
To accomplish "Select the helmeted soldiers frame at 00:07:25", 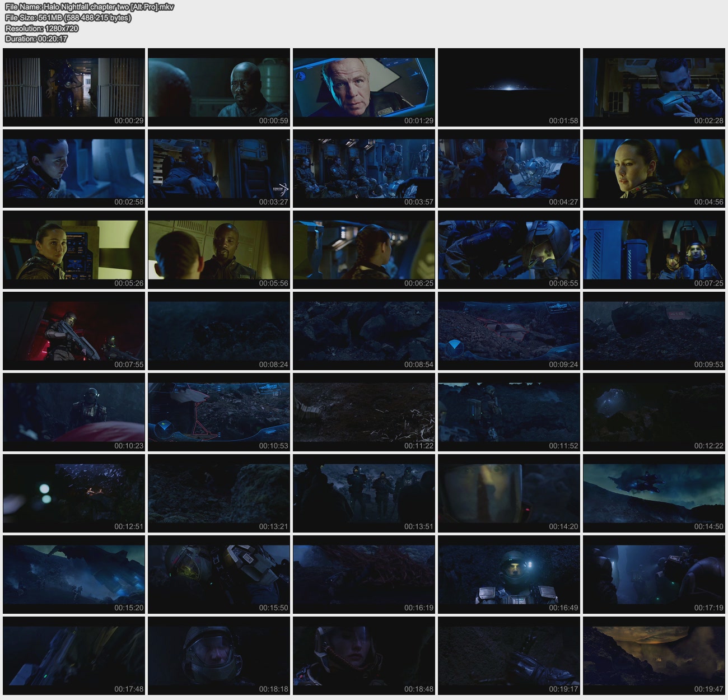I will coord(654,250).
